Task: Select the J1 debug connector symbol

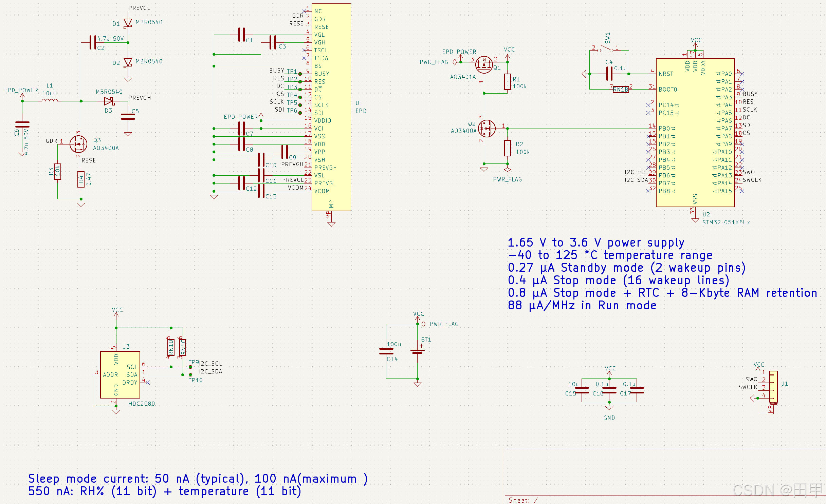Action: click(x=773, y=387)
